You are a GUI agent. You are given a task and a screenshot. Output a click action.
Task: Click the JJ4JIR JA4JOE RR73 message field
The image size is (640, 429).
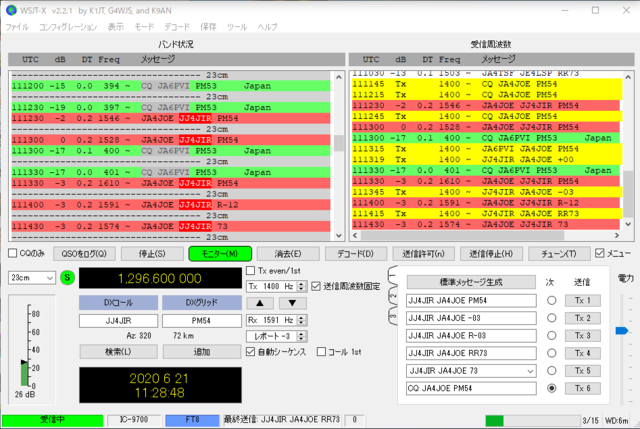coord(471,353)
